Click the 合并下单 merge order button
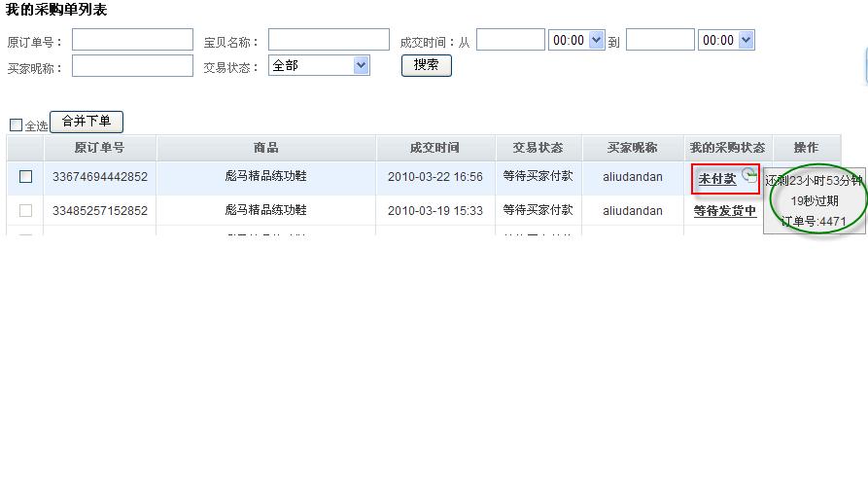This screenshot has width=868, height=498. (x=87, y=122)
